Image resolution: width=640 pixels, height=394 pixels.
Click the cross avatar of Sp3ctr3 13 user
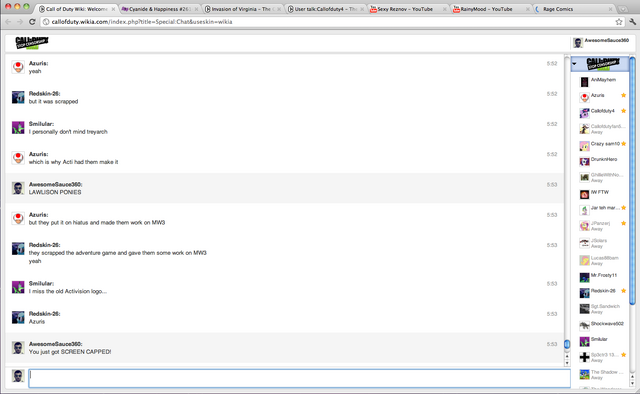(x=584, y=357)
